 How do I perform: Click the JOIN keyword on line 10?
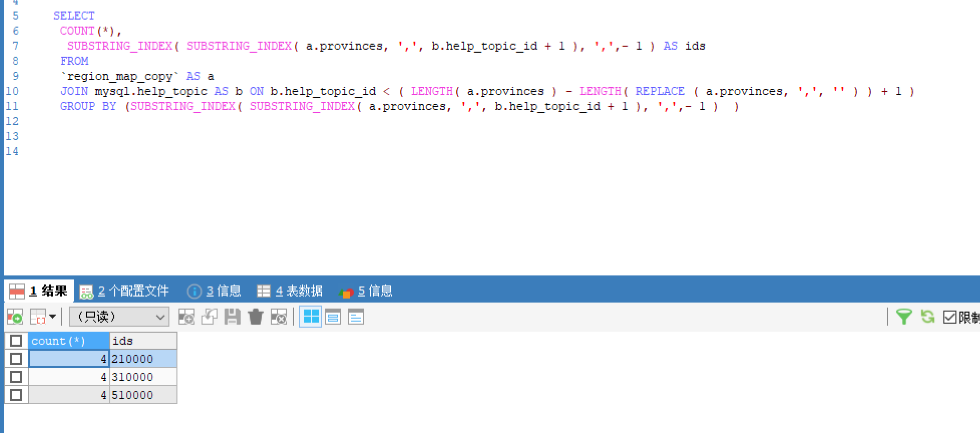point(74,91)
